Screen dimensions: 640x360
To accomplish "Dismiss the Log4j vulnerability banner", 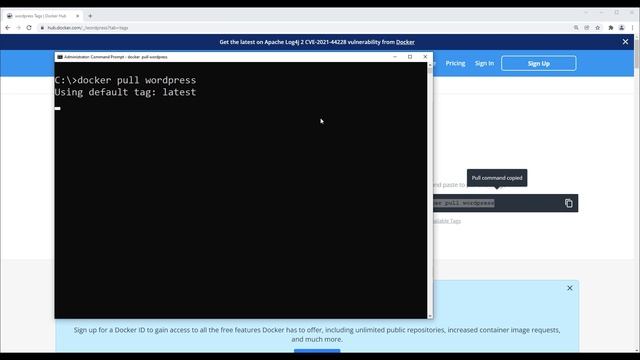I will 625,42.
